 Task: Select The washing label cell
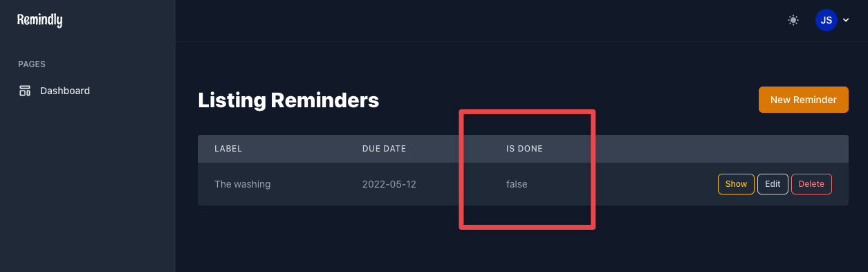pos(243,184)
